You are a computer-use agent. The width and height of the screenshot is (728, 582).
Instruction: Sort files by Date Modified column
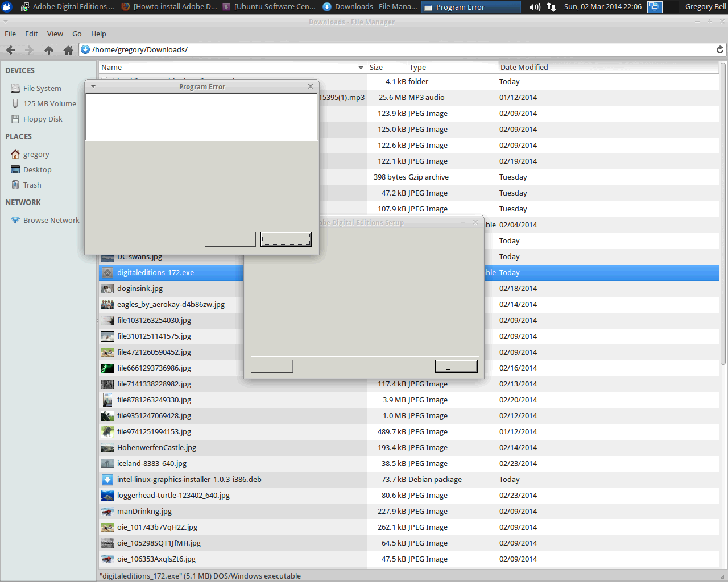point(609,68)
